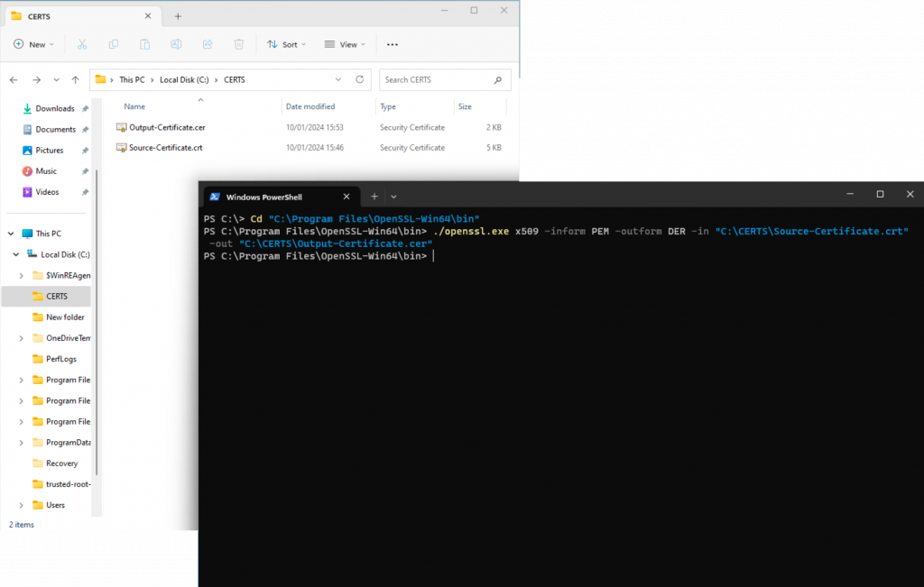Screen dimensions: 924x587
Task: Click the Refresh icon beside the address bar
Action: [360, 79]
